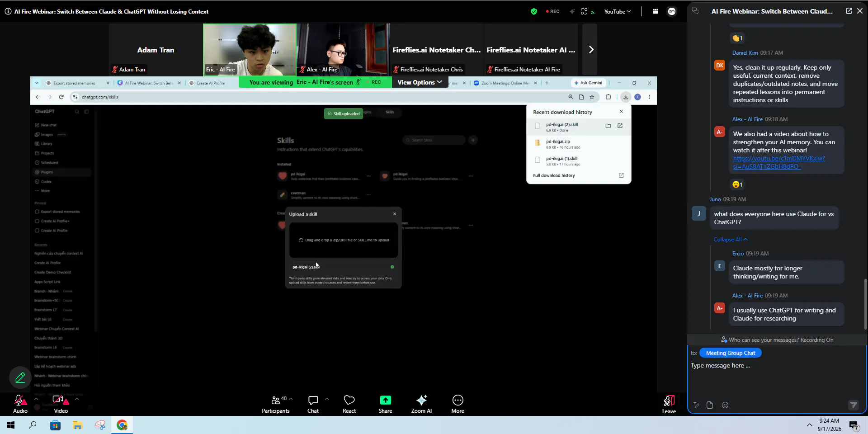Show hidden icons in the Windows system tray
This screenshot has height=434, width=868.
click(x=809, y=425)
